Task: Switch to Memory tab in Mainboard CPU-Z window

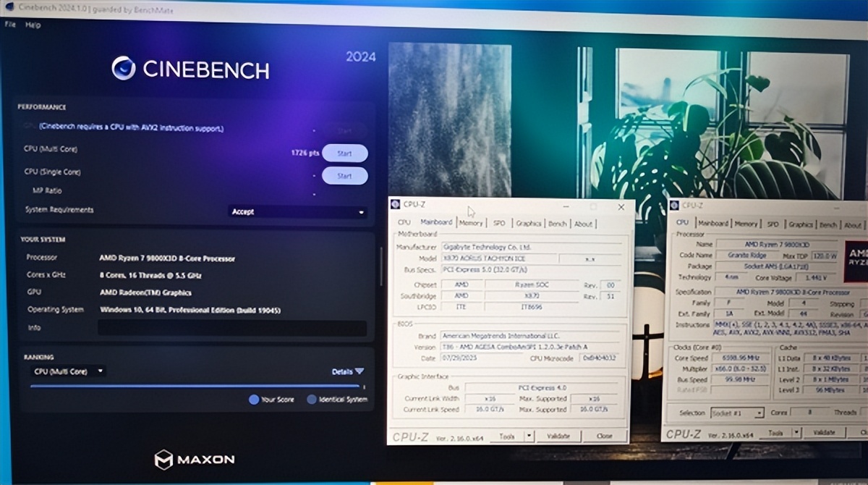Action: click(x=470, y=223)
